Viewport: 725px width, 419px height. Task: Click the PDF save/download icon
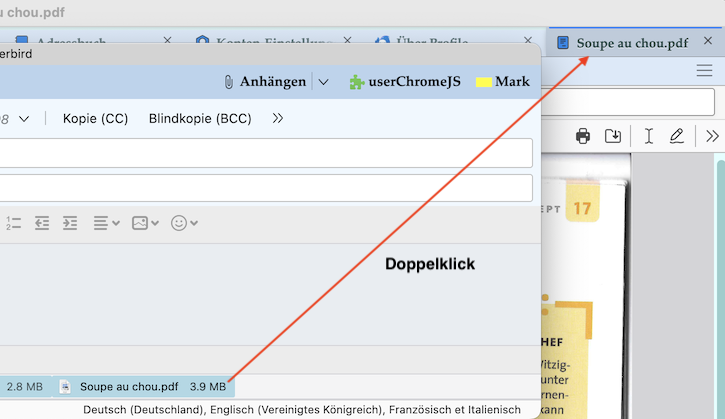(x=613, y=136)
